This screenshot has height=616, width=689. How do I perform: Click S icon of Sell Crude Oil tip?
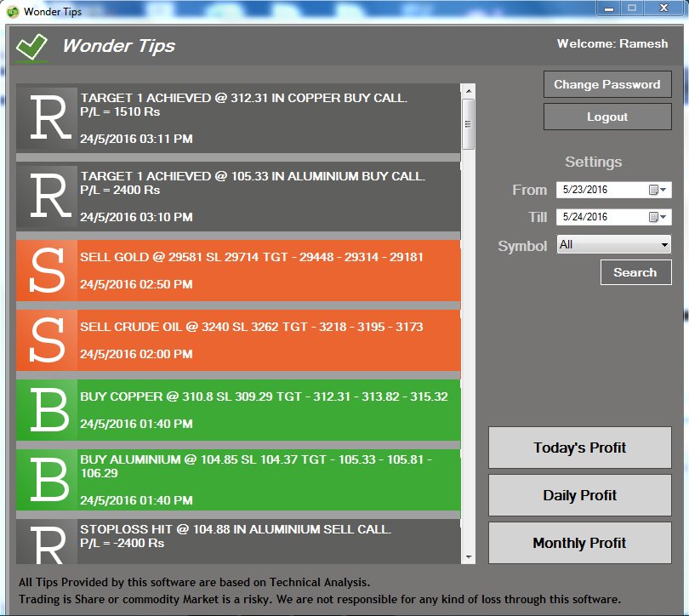click(x=47, y=340)
